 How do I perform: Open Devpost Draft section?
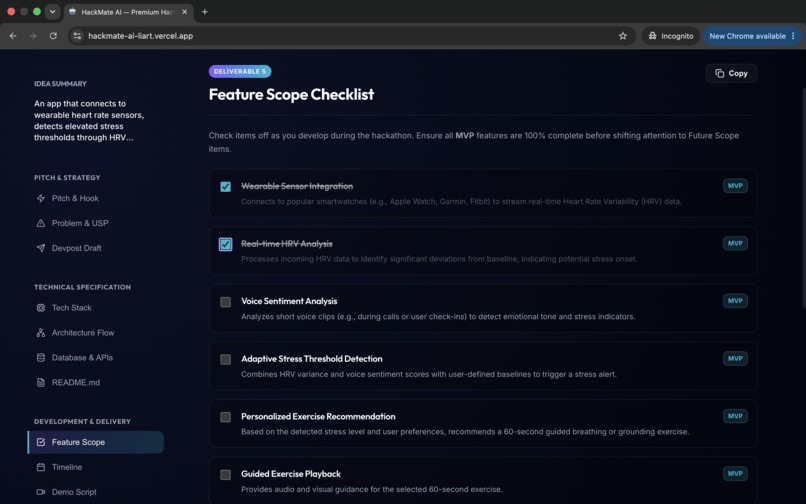pyautogui.click(x=96, y=248)
